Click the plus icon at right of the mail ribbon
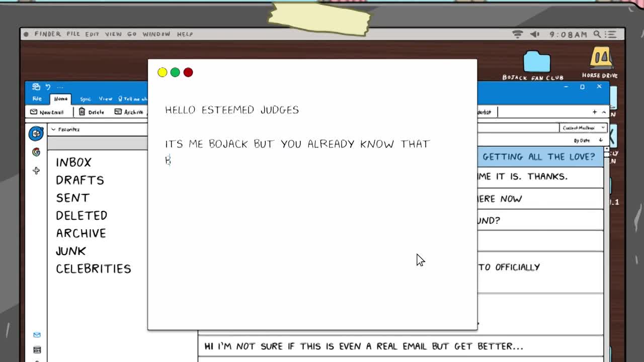Screen dimensions: 644x362 click(595, 112)
